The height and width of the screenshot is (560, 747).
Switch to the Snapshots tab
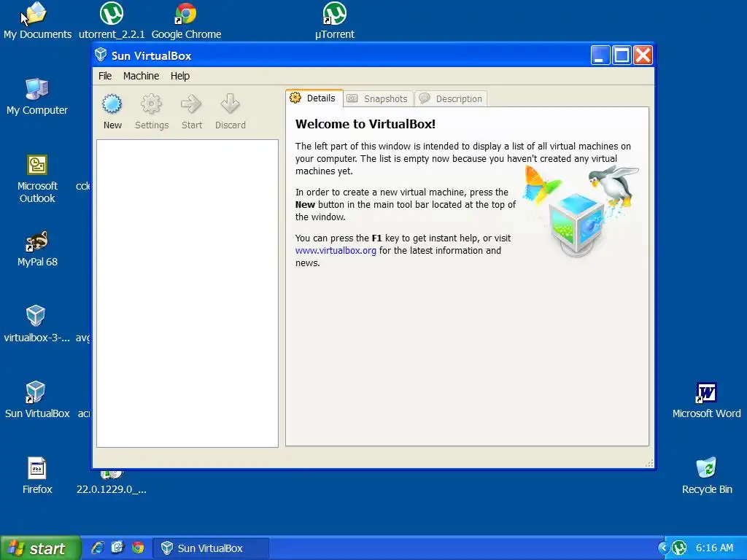pyautogui.click(x=378, y=98)
